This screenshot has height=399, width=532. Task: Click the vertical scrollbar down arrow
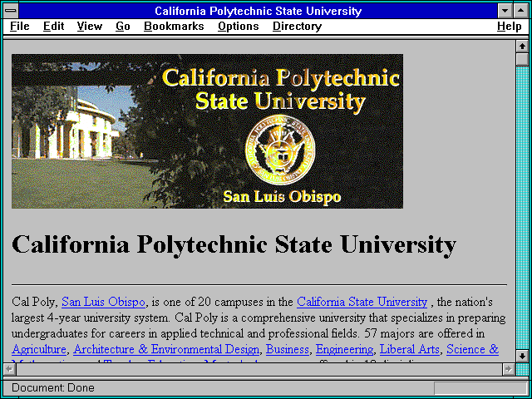(522, 356)
